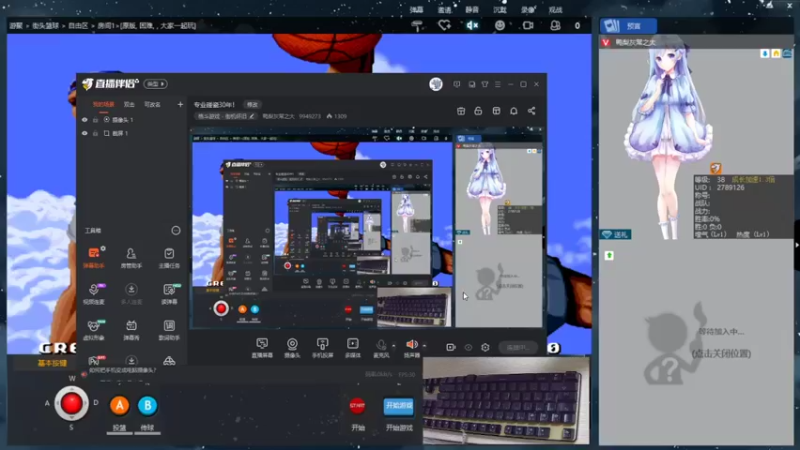Open the phone-as-webcam help link
The width and height of the screenshot is (800, 450).
[x=122, y=370]
